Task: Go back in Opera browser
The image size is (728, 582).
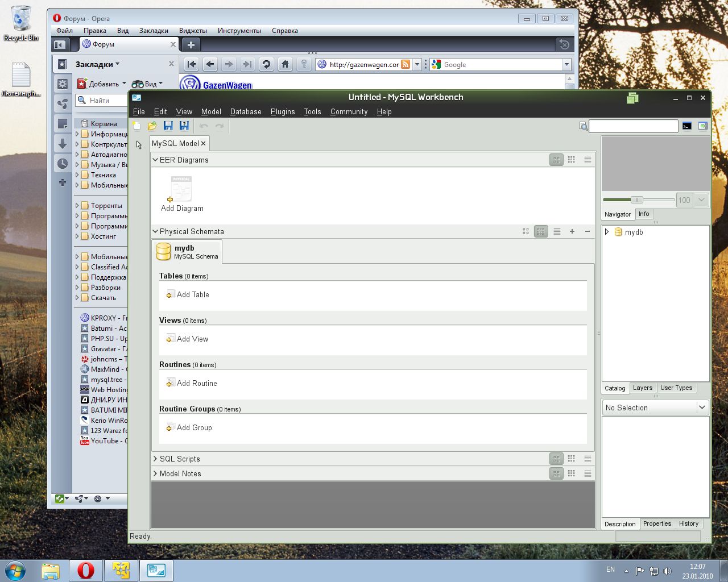Action: [x=210, y=64]
